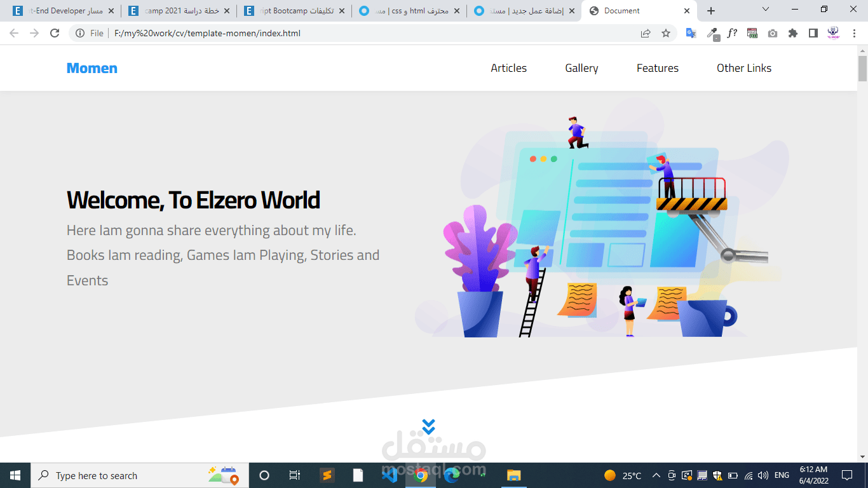Open the Articles nav link
Screen dimensions: 868x488
[508, 68]
